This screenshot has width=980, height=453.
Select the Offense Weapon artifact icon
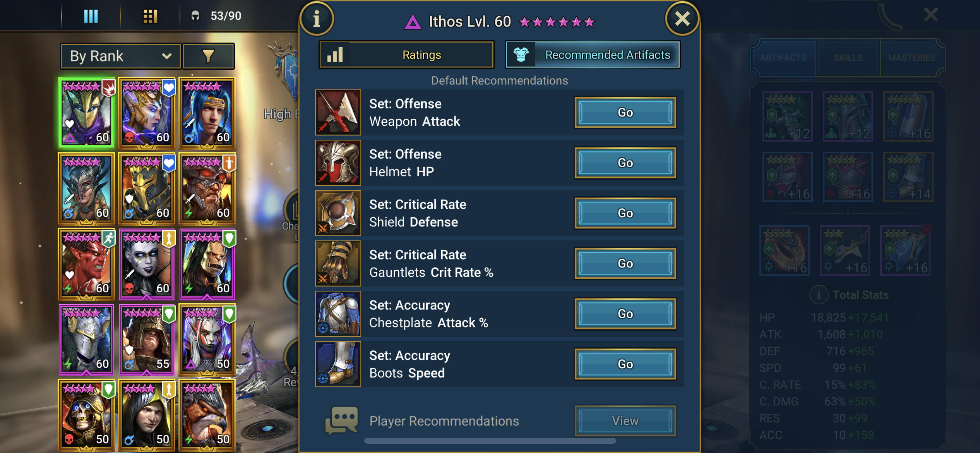click(338, 112)
